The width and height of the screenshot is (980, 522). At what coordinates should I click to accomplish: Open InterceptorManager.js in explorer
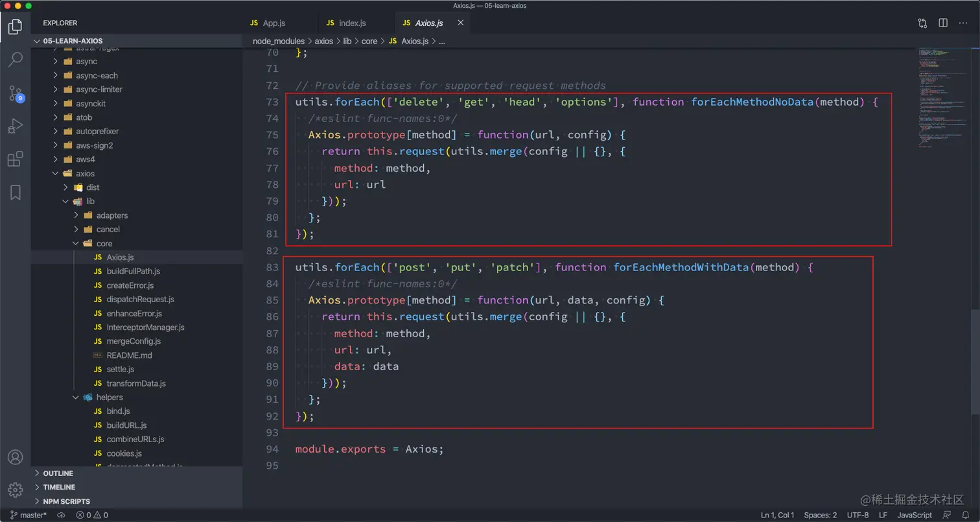[137, 327]
